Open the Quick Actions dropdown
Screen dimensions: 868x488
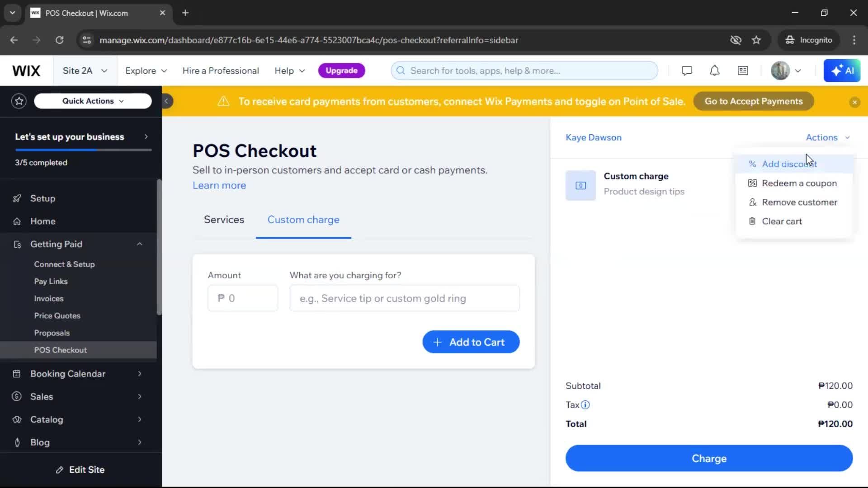(93, 101)
